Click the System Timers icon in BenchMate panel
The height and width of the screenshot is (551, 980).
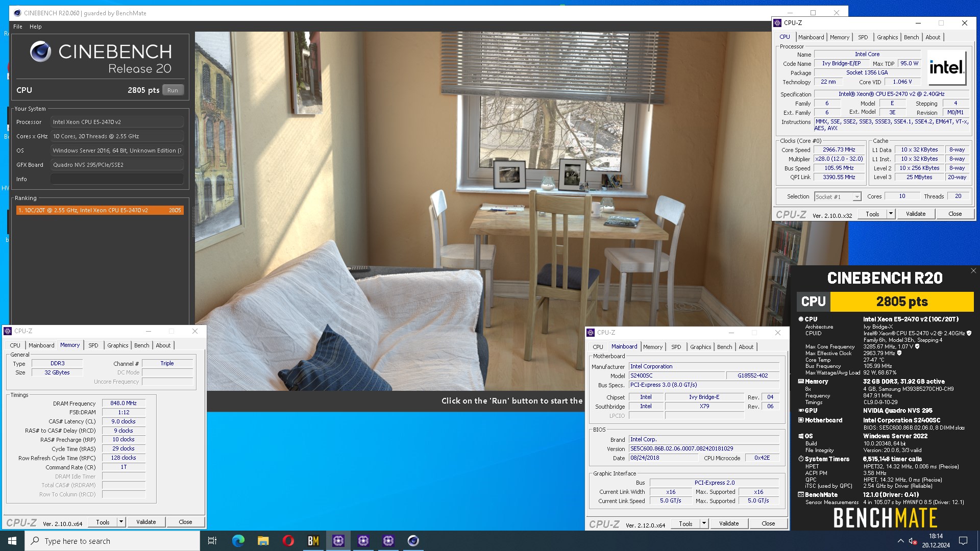pos(801,459)
